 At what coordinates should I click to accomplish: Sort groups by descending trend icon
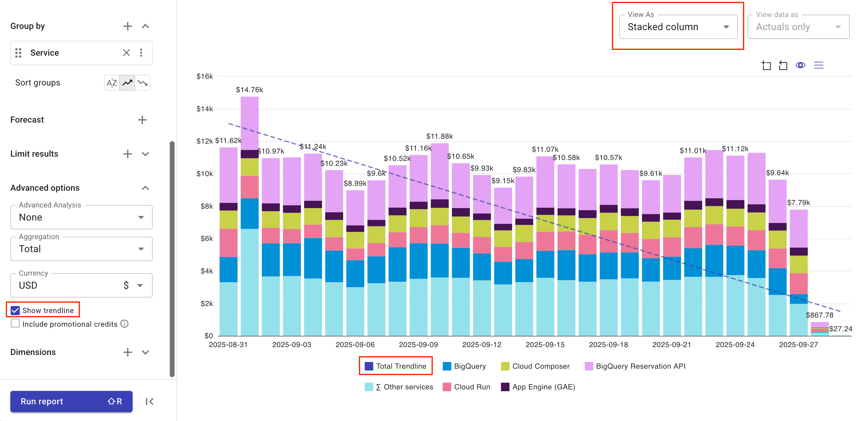[x=143, y=82]
